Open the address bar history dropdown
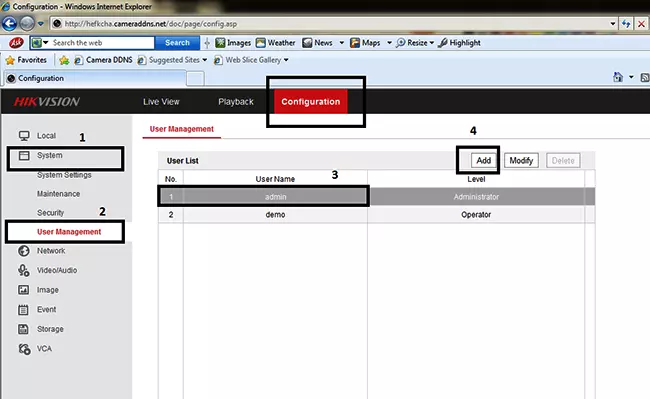Image resolution: width=650 pixels, height=399 pixels. [613, 24]
